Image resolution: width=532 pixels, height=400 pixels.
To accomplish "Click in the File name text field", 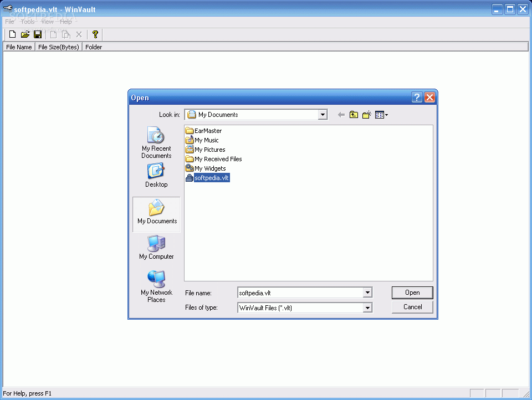I will point(300,293).
